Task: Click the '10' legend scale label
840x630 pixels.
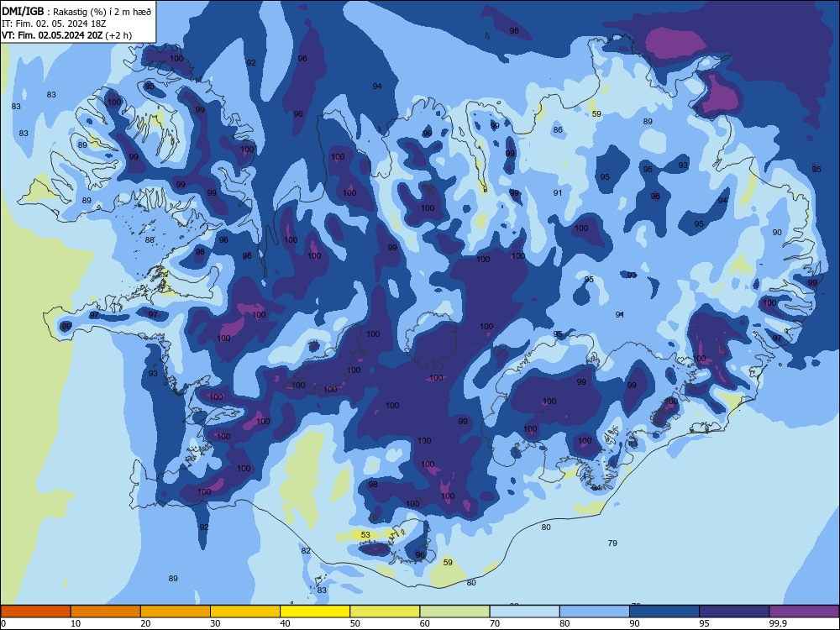Action: pyautogui.click(x=76, y=623)
